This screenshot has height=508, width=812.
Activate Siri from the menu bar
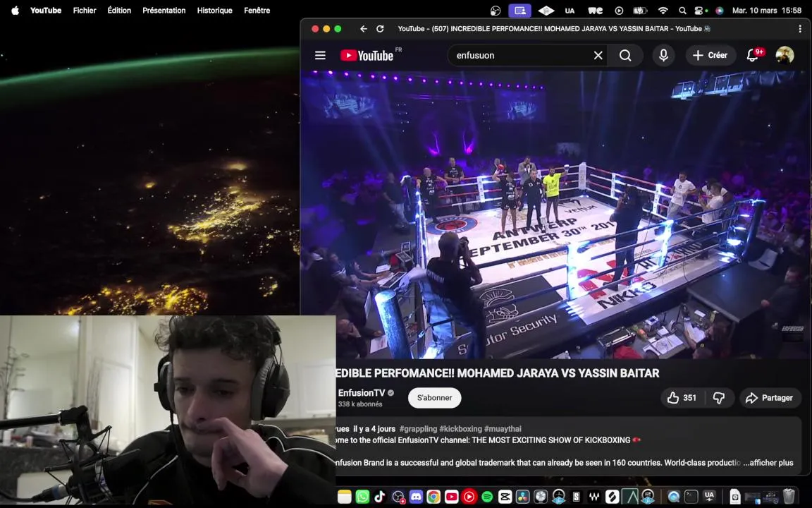(719, 11)
